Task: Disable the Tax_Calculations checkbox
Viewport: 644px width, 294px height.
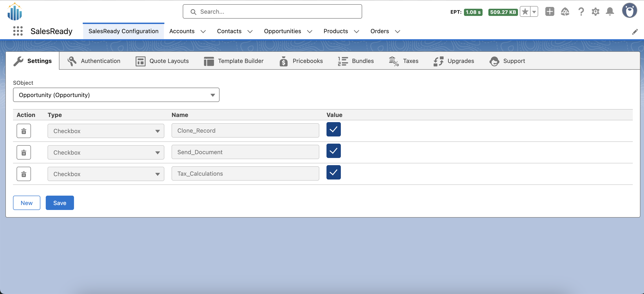Action: (x=333, y=172)
